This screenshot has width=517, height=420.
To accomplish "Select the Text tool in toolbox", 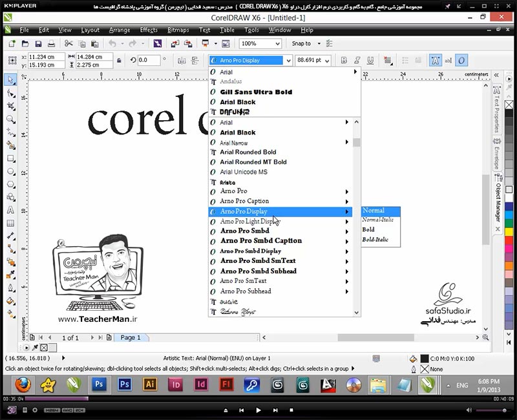I will click(x=10, y=210).
